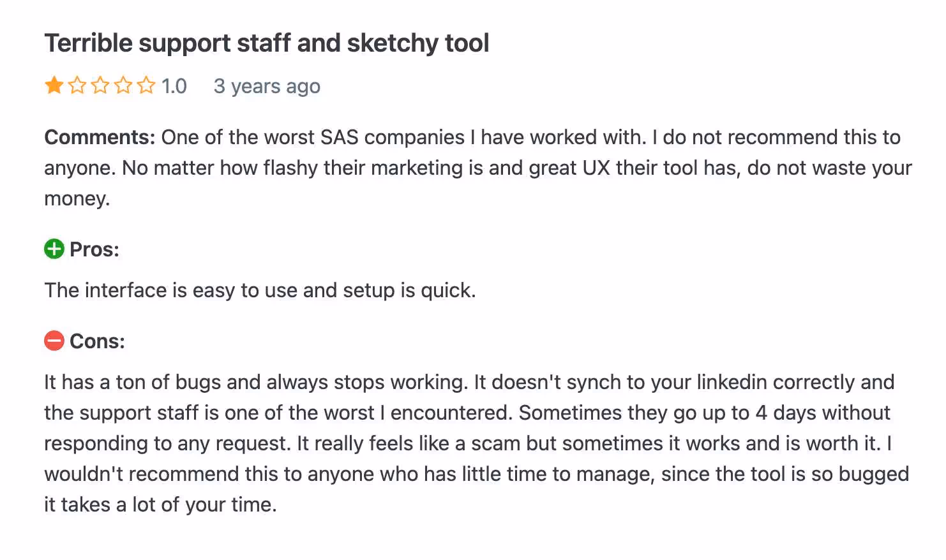This screenshot has width=946, height=560.
Task: Click the second empty rating star
Action: pos(77,85)
